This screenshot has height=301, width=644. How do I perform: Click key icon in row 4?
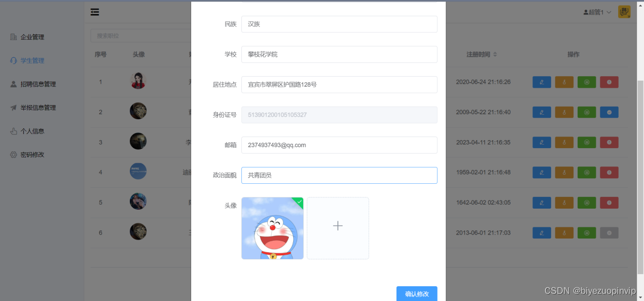tap(564, 173)
